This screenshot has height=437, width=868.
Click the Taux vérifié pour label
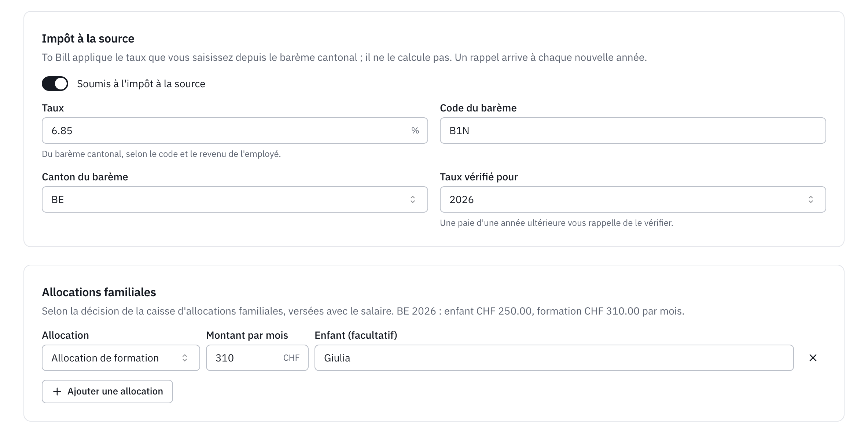point(479,177)
